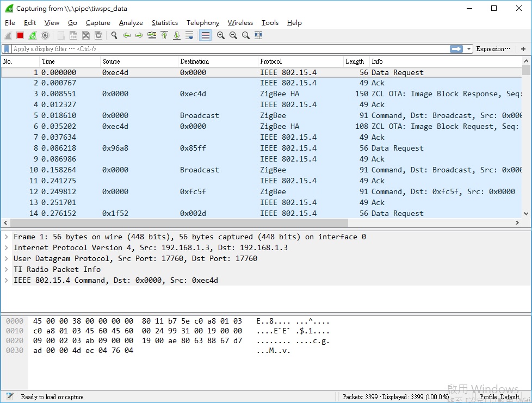Open the Capture menu

point(98,23)
